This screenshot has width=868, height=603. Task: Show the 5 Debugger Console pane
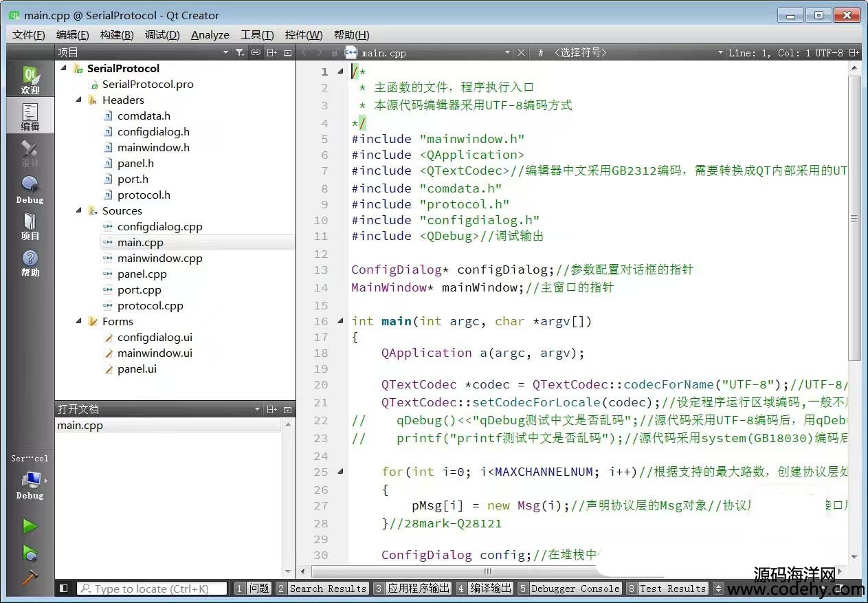tap(569, 589)
